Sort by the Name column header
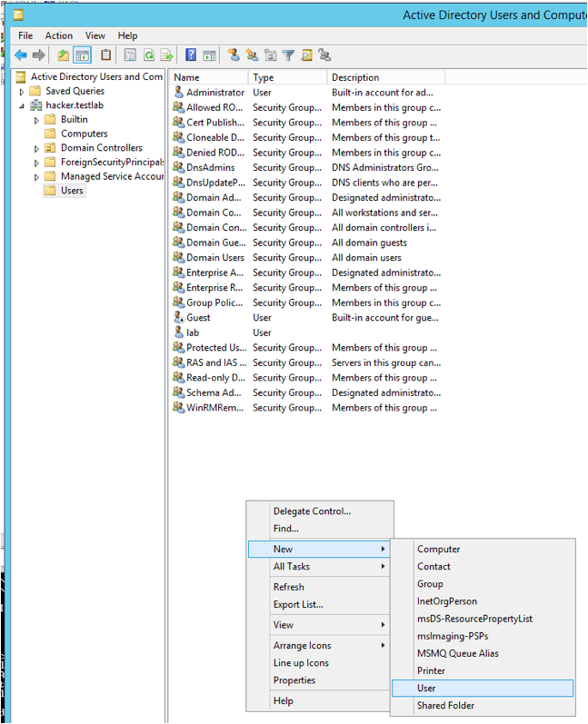The width and height of the screenshot is (588, 724). click(x=209, y=77)
